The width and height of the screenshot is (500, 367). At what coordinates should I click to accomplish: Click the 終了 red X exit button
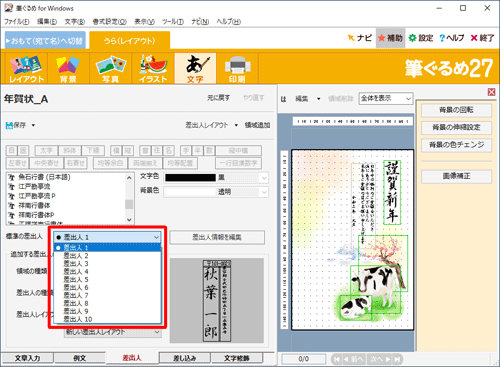(x=482, y=38)
